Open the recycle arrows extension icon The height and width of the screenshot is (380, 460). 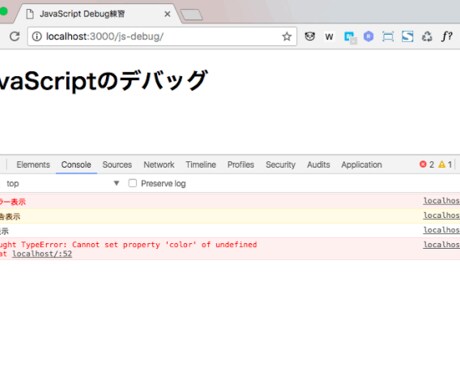tap(427, 36)
